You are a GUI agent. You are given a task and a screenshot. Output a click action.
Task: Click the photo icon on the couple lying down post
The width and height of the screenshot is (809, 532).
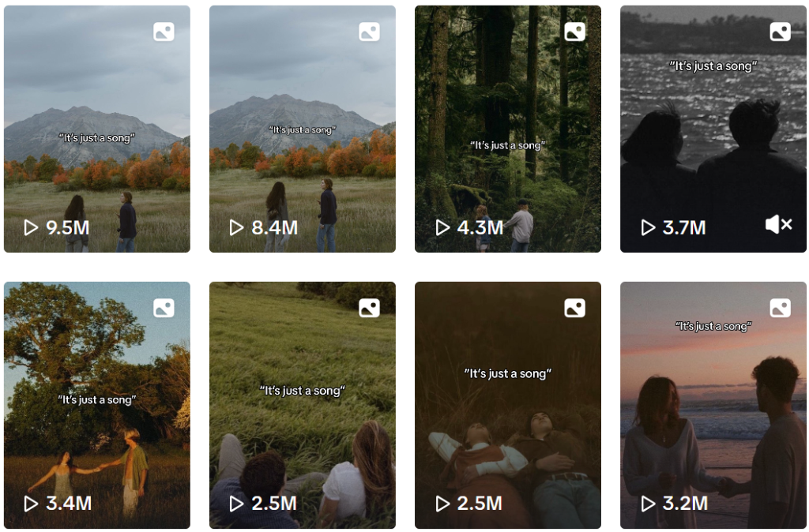[574, 308]
